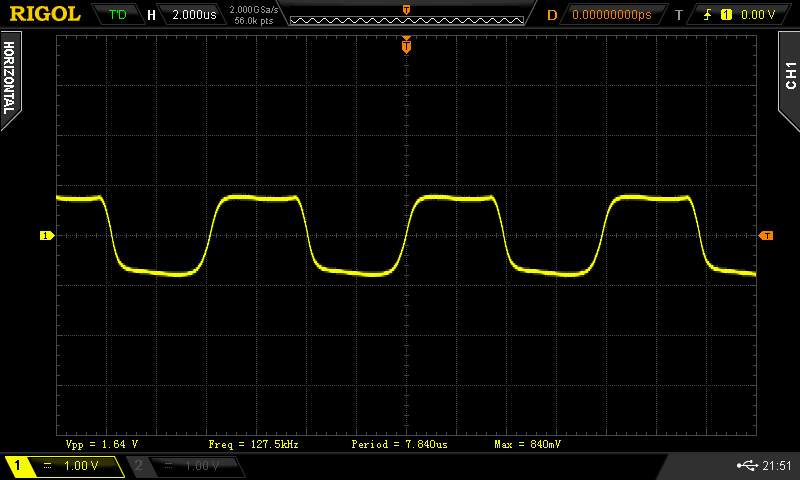Click the T'D trigger status indicator

(x=117, y=15)
